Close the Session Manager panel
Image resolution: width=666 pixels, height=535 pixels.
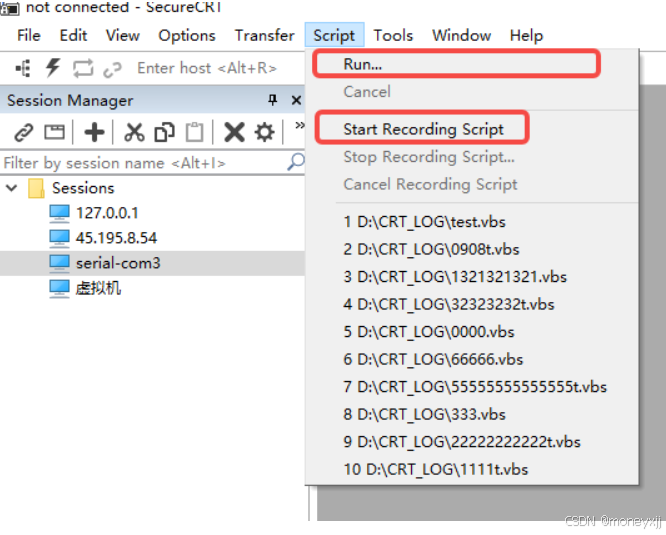(296, 100)
